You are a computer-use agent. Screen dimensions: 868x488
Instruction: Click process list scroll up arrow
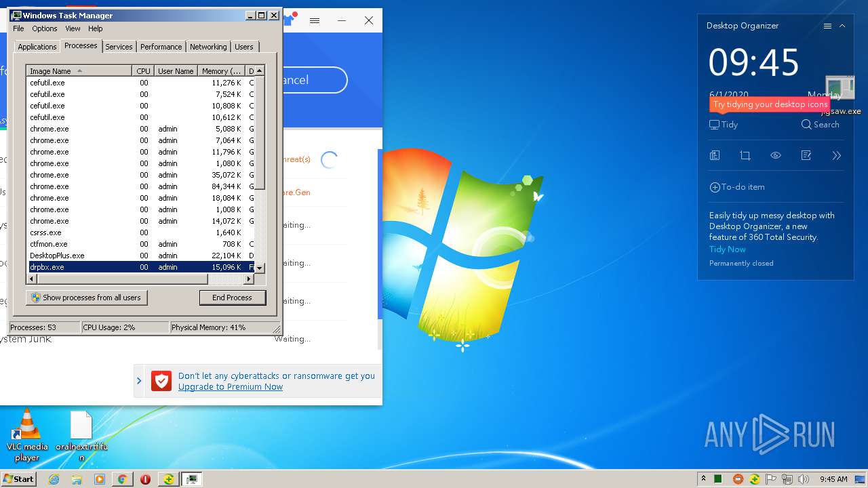pos(260,71)
